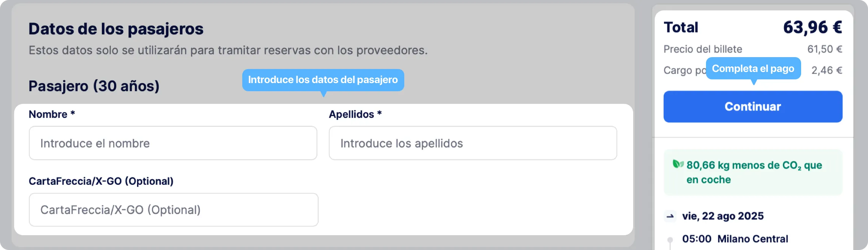Click the date "vie, 22 ago 2025"
The width and height of the screenshot is (868, 250).
coord(723,216)
